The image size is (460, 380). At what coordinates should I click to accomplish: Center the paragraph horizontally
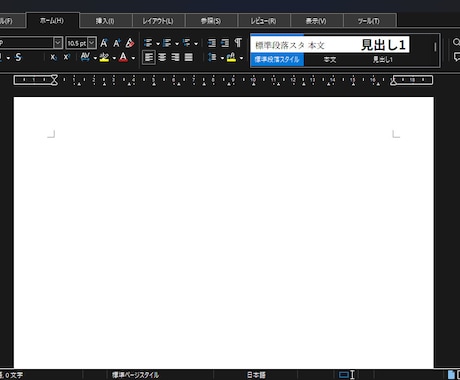click(162, 57)
